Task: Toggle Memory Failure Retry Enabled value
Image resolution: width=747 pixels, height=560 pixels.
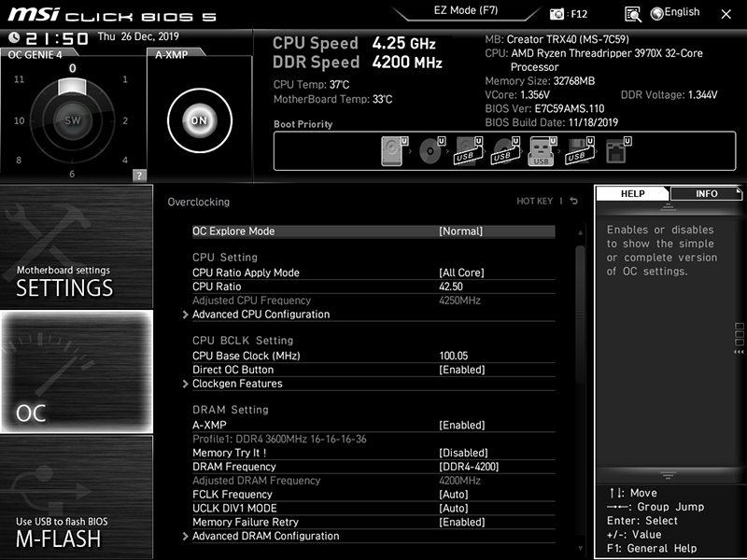Action: 461,522
